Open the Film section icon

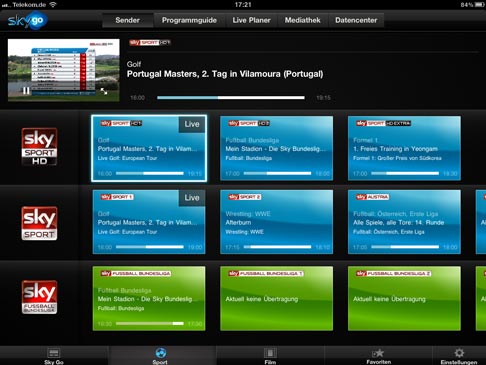270,353
